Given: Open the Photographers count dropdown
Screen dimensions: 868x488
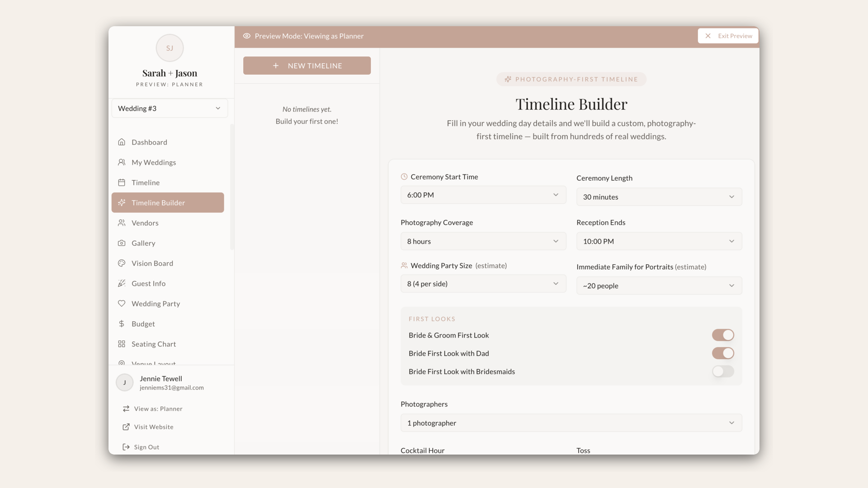Looking at the screenshot, I should tap(571, 423).
